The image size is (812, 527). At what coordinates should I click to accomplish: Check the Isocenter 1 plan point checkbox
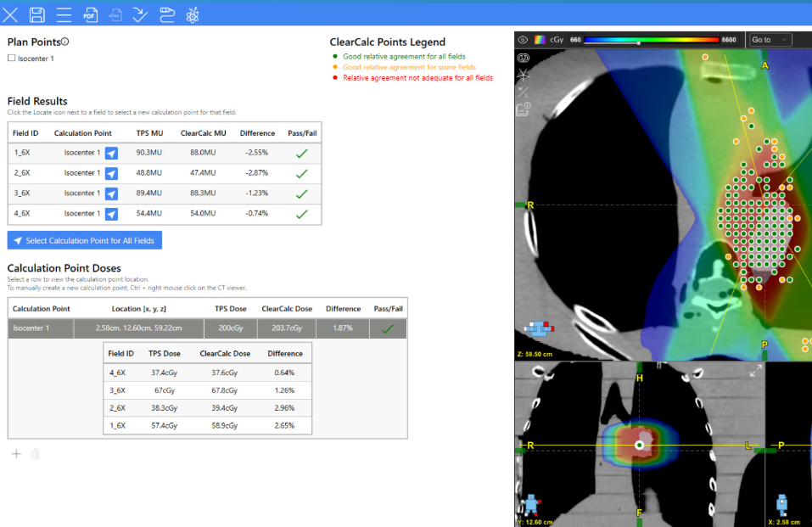11,58
